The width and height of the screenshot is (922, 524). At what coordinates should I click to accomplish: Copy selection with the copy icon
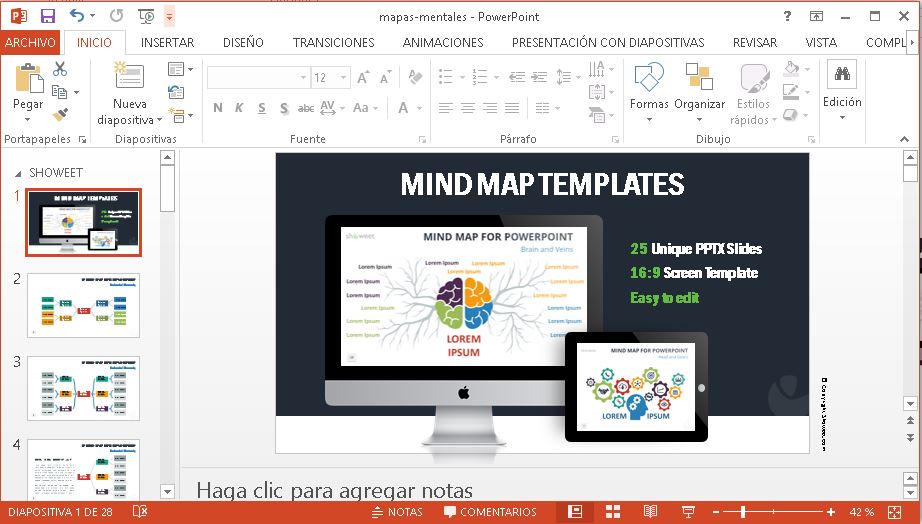pyautogui.click(x=59, y=92)
